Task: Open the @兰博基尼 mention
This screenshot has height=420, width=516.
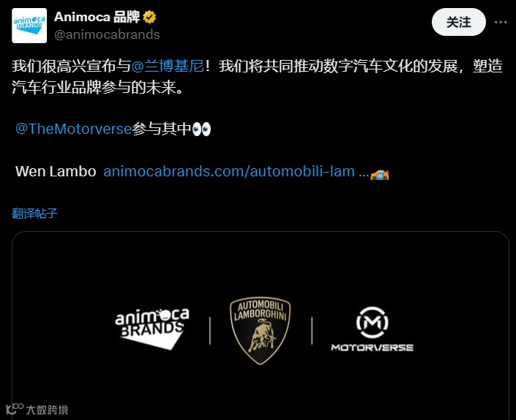Action: [x=168, y=66]
